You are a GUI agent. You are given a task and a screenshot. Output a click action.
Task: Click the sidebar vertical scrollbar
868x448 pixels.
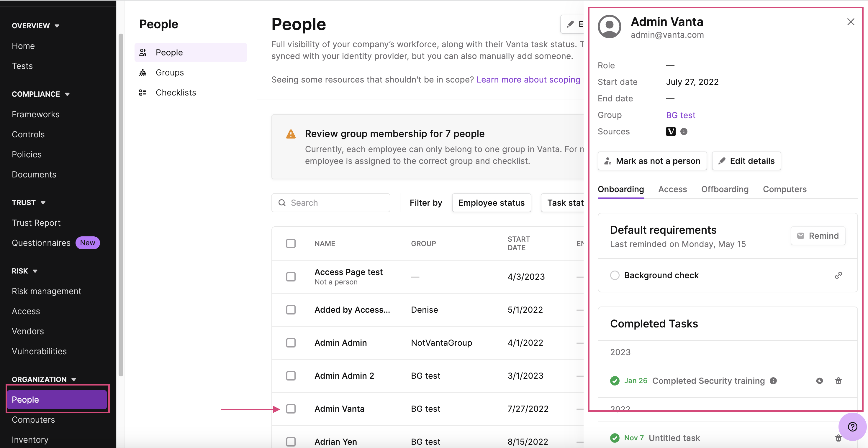point(121,205)
